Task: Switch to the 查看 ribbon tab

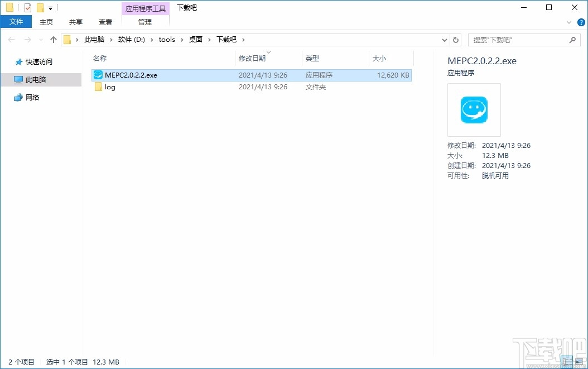Action: (x=105, y=22)
